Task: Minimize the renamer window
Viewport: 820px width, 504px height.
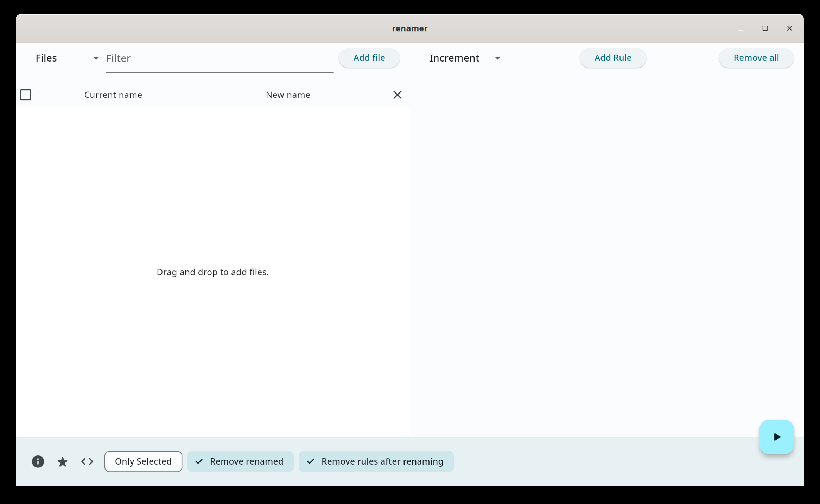Action: [740, 28]
